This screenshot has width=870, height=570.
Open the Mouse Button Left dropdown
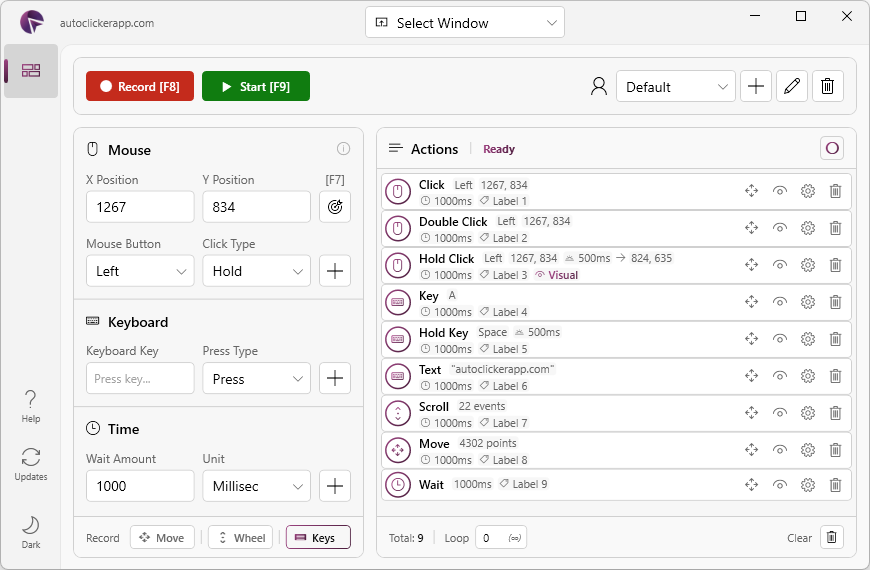(x=140, y=271)
